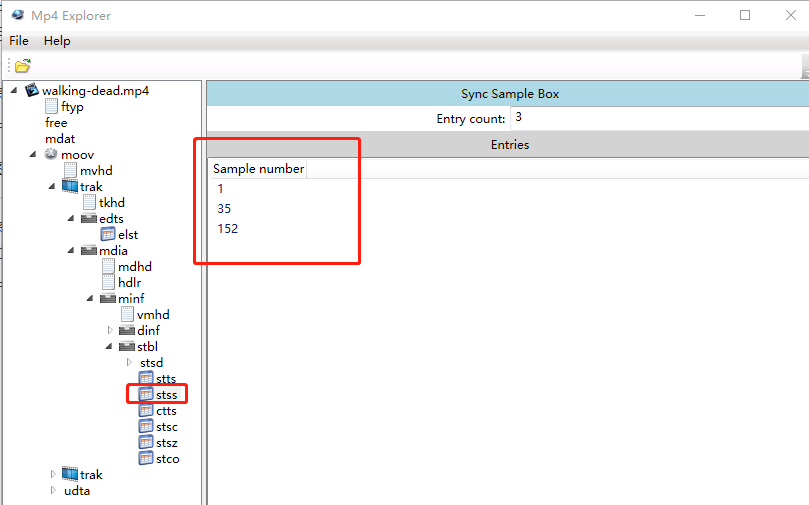809x505 pixels.
Task: Select the ctts box icon
Action: click(146, 411)
